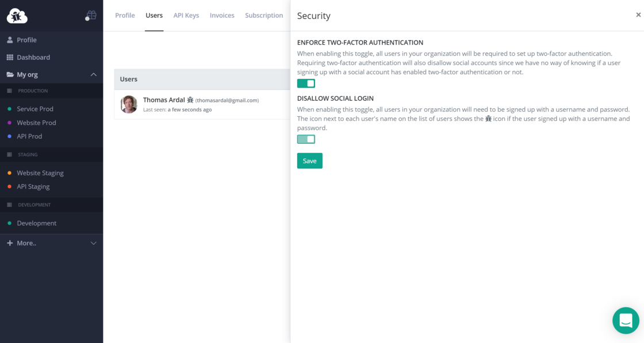
Task: Click the Dashboard grid icon
Action: point(10,57)
